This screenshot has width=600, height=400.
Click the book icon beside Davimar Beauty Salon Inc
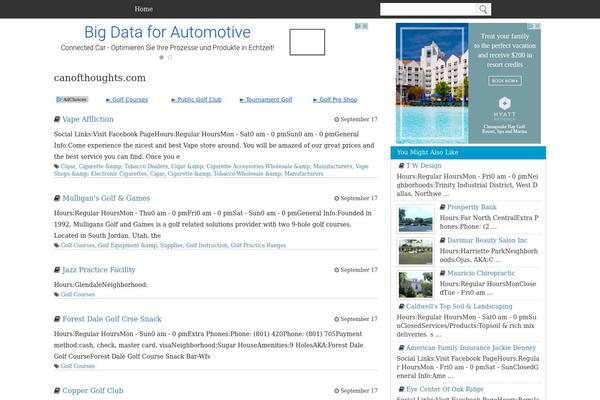point(442,240)
